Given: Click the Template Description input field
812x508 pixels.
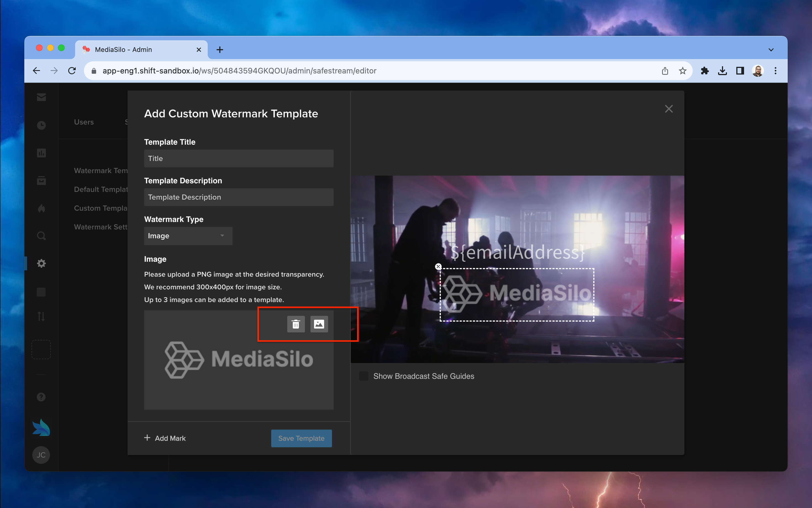Looking at the screenshot, I should point(239,197).
